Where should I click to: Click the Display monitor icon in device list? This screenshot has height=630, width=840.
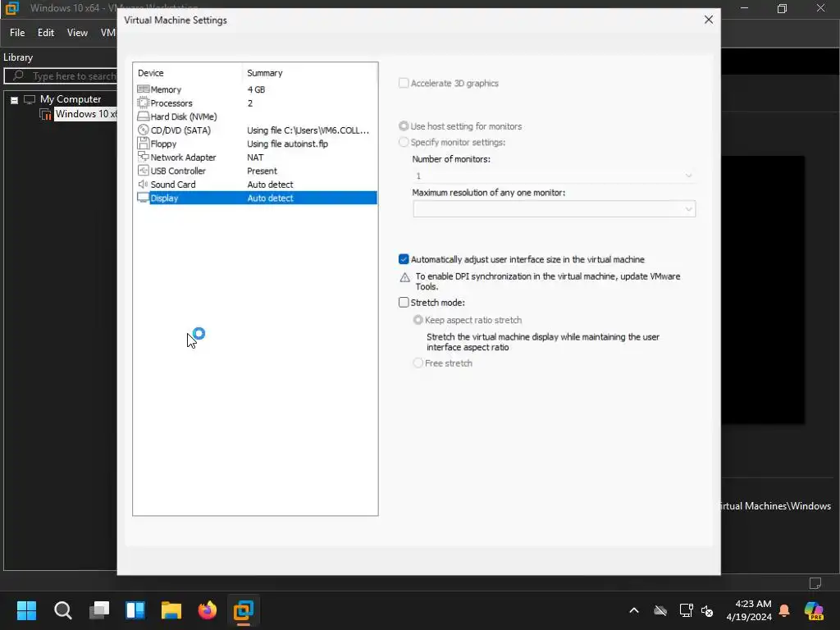tap(143, 198)
